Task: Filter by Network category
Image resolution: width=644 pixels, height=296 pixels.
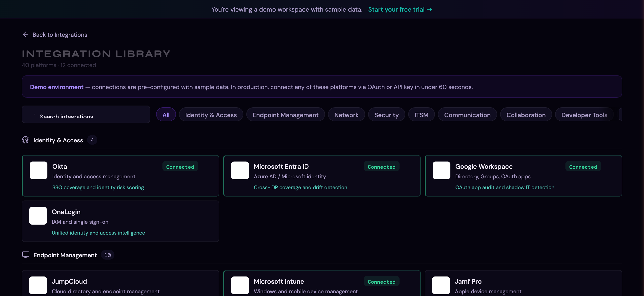Action: pyautogui.click(x=346, y=115)
